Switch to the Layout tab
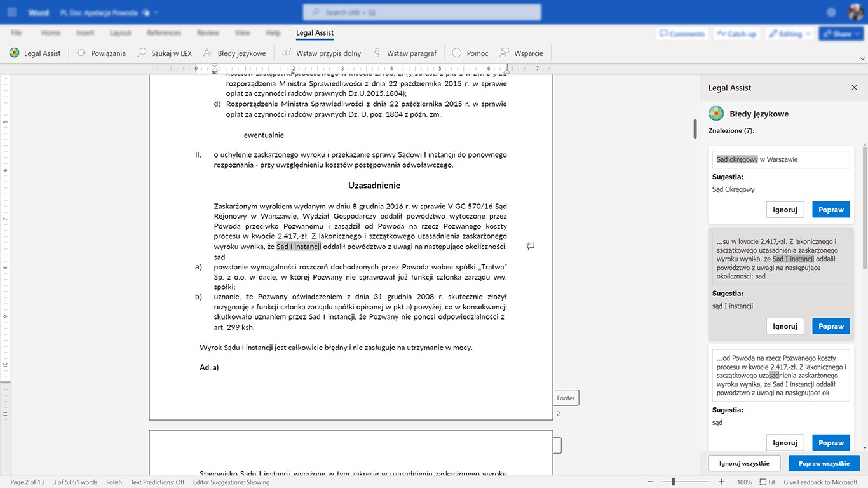868x488 pixels. point(120,32)
